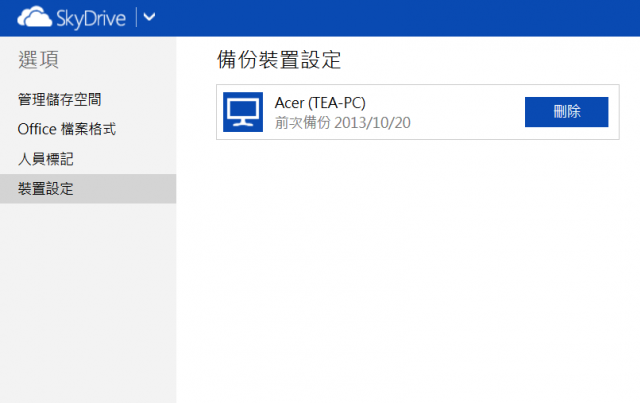Click the vertical divider next to SkyDrive logo

136,17
